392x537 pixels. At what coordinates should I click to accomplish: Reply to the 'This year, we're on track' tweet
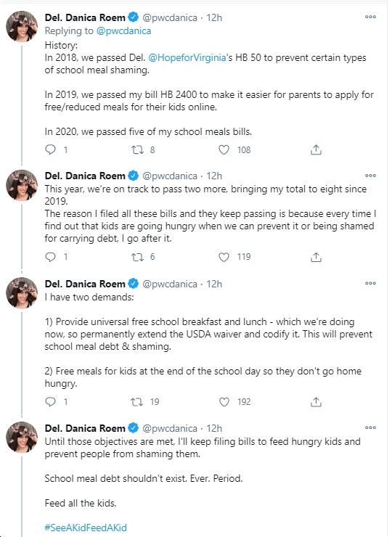tap(51, 257)
